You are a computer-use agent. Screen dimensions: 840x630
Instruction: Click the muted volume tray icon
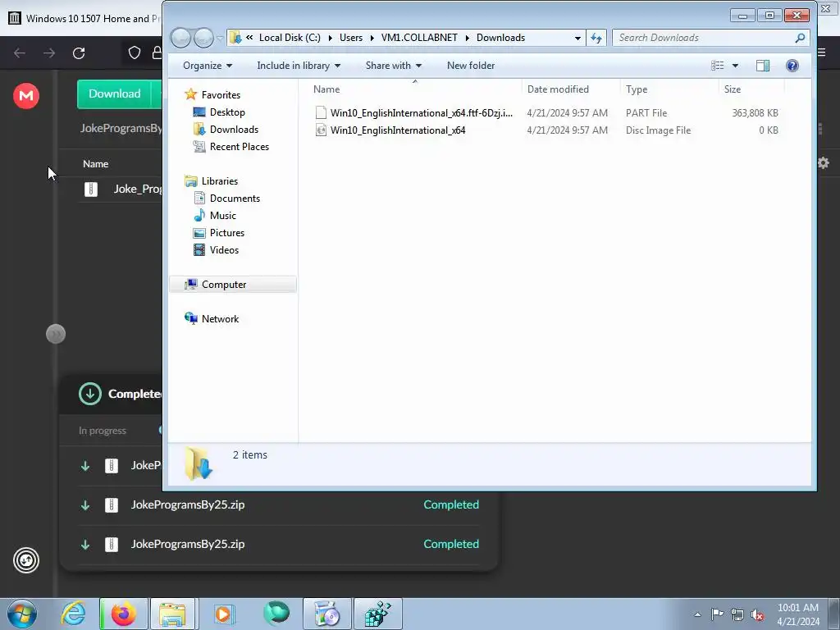pos(757,614)
